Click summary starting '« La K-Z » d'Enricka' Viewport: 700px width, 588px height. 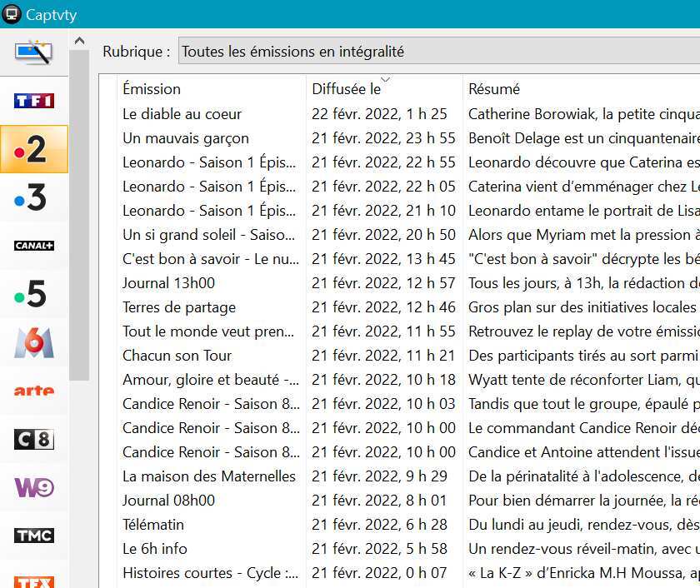click(584, 573)
